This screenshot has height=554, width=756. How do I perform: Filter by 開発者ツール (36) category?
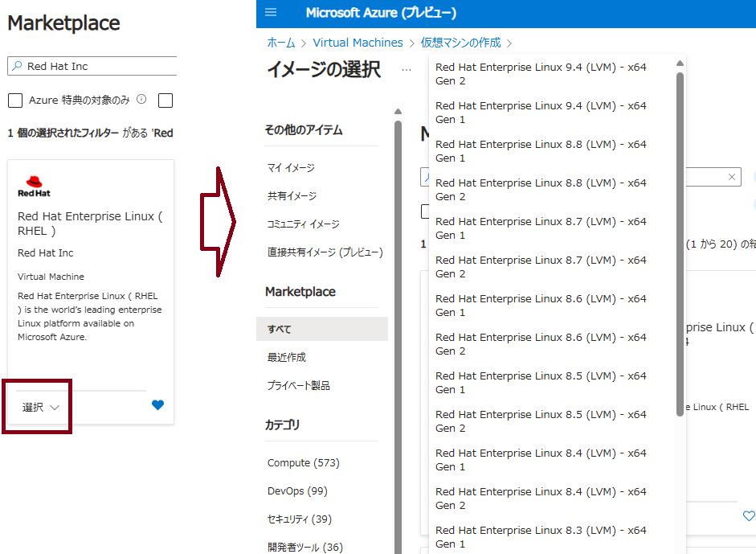pyautogui.click(x=305, y=547)
